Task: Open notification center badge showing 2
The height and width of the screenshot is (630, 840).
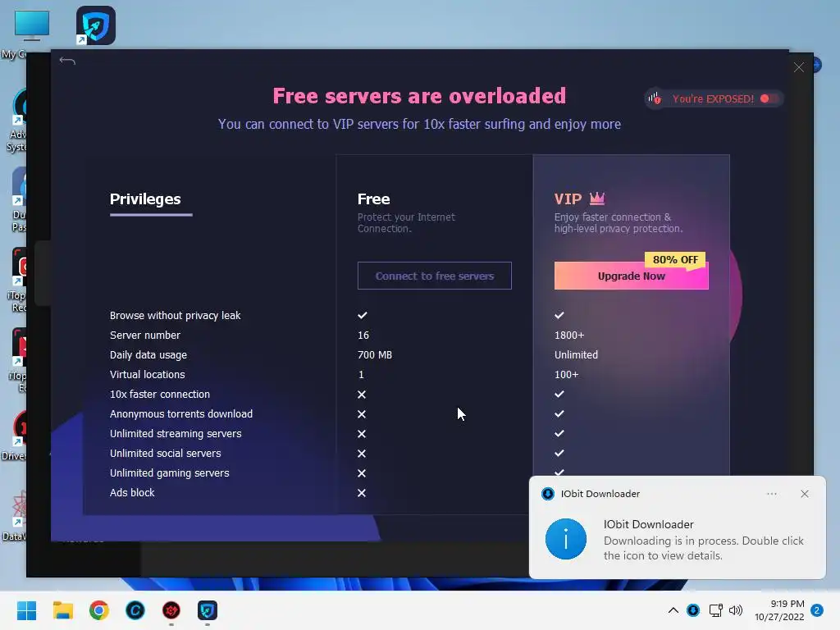Action: click(x=817, y=610)
